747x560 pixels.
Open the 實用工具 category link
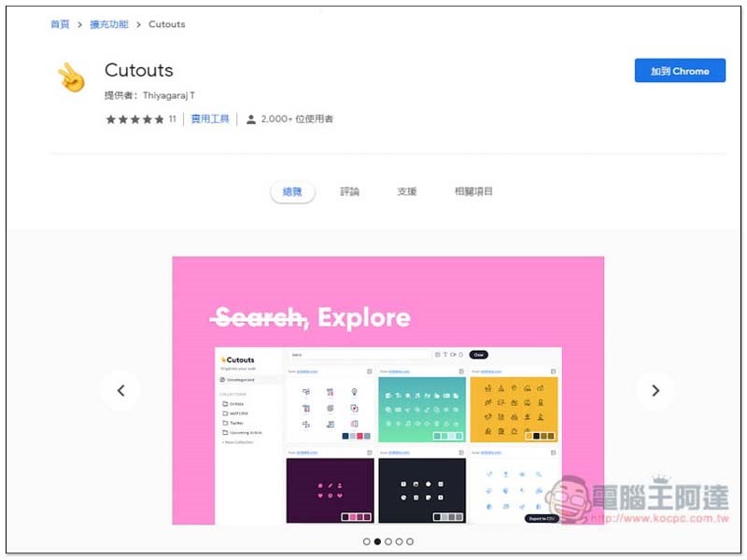[210, 119]
